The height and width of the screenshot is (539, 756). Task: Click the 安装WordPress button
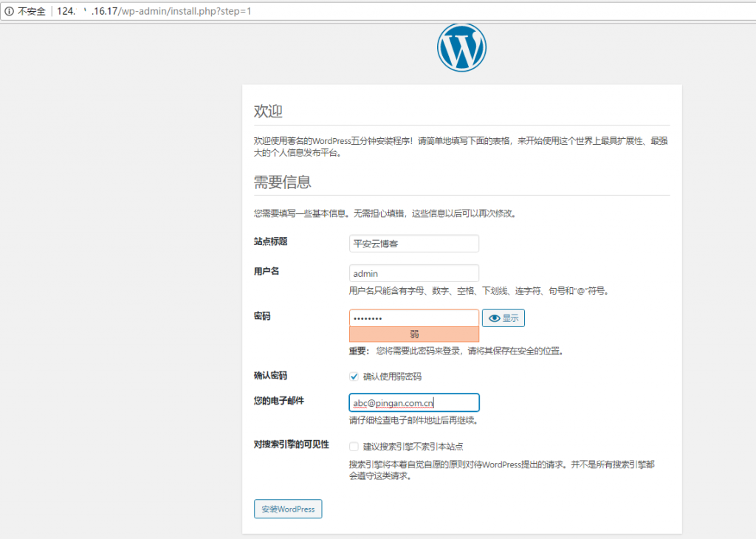tap(288, 509)
